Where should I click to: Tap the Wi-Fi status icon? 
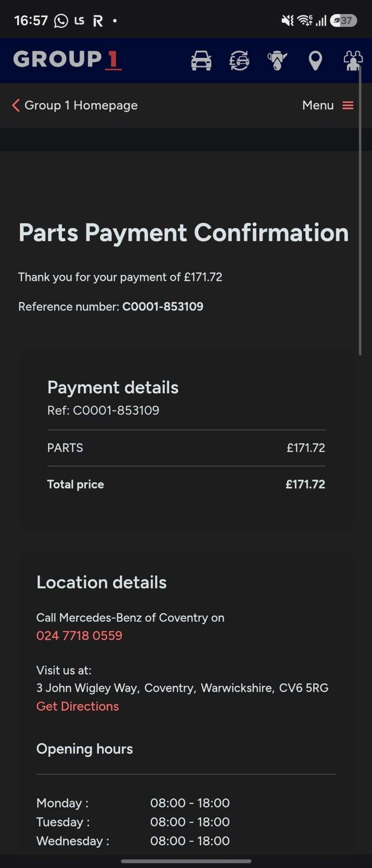click(305, 20)
